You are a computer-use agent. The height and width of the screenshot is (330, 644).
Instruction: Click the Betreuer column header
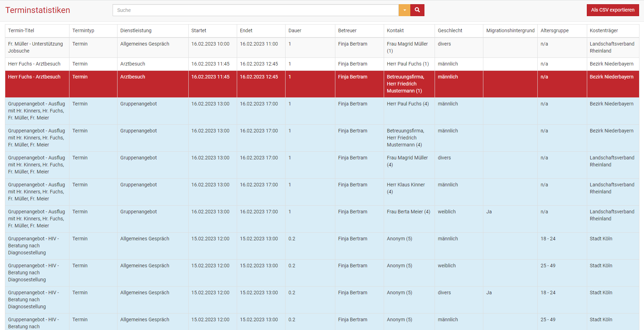point(347,30)
